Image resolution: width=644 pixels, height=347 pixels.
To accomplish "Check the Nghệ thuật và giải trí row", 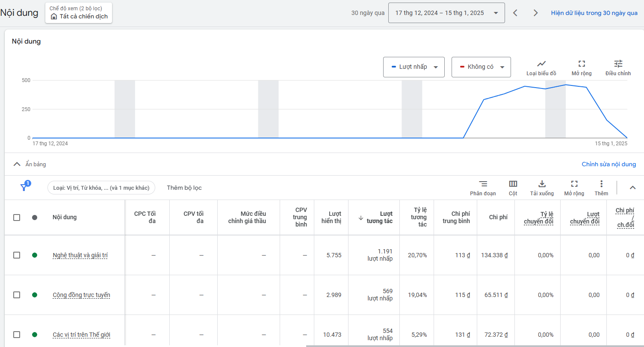I will [x=17, y=255].
